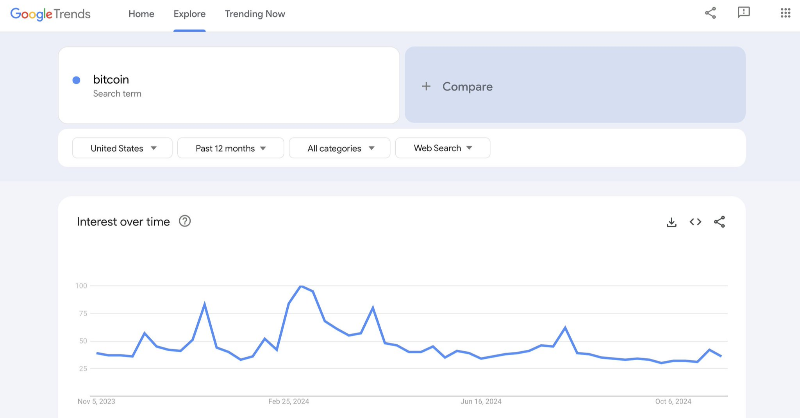Viewport: 800px width, 418px height.
Task: Click the 50 y-axis label
Action: coord(84,341)
